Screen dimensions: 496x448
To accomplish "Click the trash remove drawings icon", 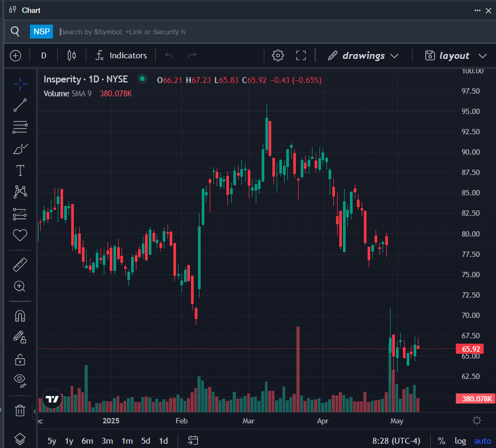I will click(20, 411).
